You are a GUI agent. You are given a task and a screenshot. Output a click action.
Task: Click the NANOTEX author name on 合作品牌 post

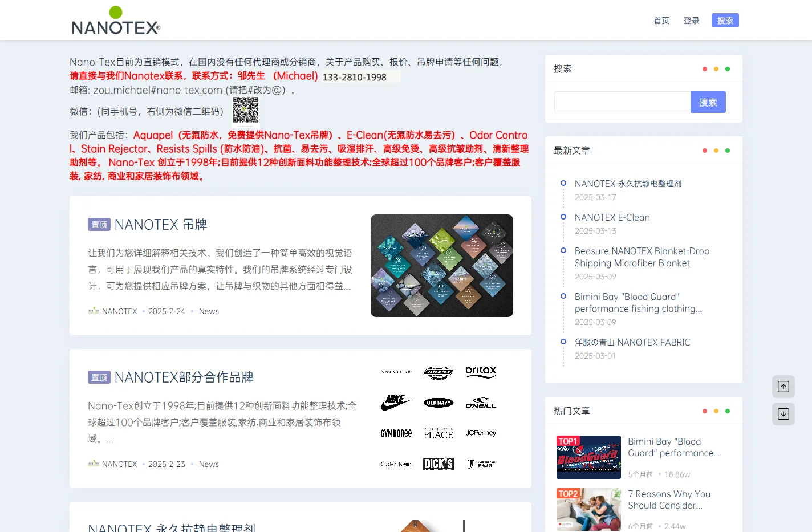tap(120, 464)
